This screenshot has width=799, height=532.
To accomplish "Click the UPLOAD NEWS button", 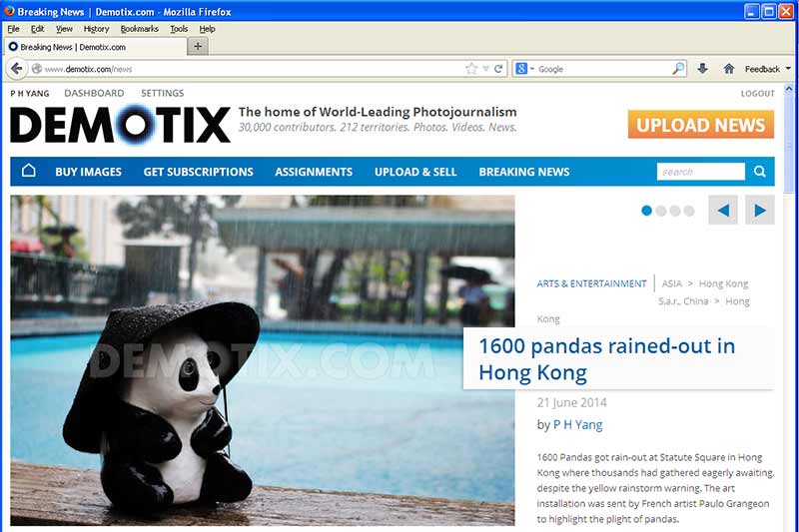I will click(x=701, y=124).
